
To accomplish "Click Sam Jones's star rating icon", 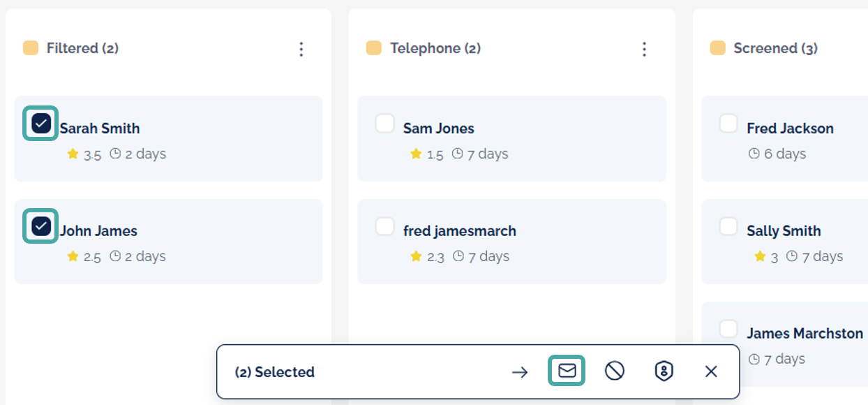I will coord(417,154).
